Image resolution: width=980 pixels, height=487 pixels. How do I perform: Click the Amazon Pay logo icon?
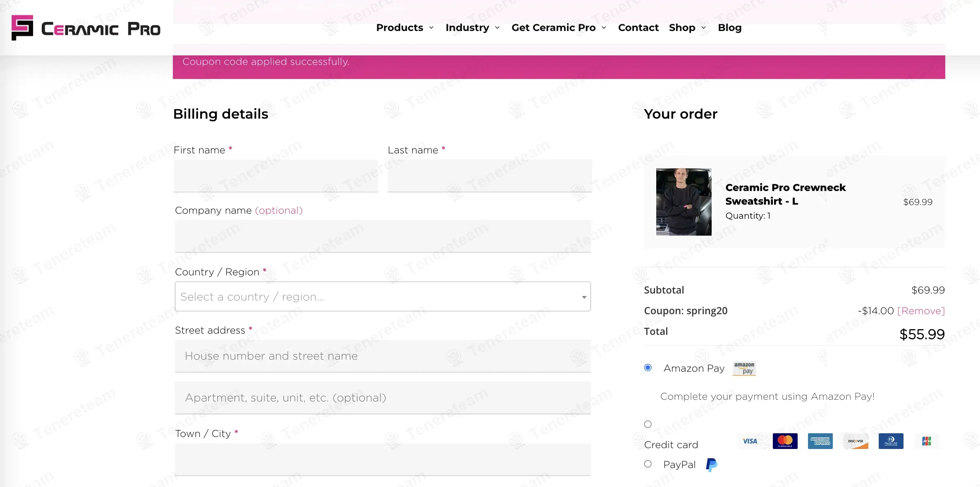[x=744, y=368]
